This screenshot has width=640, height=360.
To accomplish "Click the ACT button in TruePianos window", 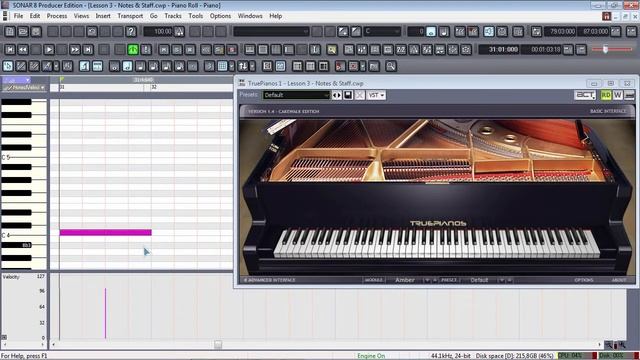I will pyautogui.click(x=585, y=95).
